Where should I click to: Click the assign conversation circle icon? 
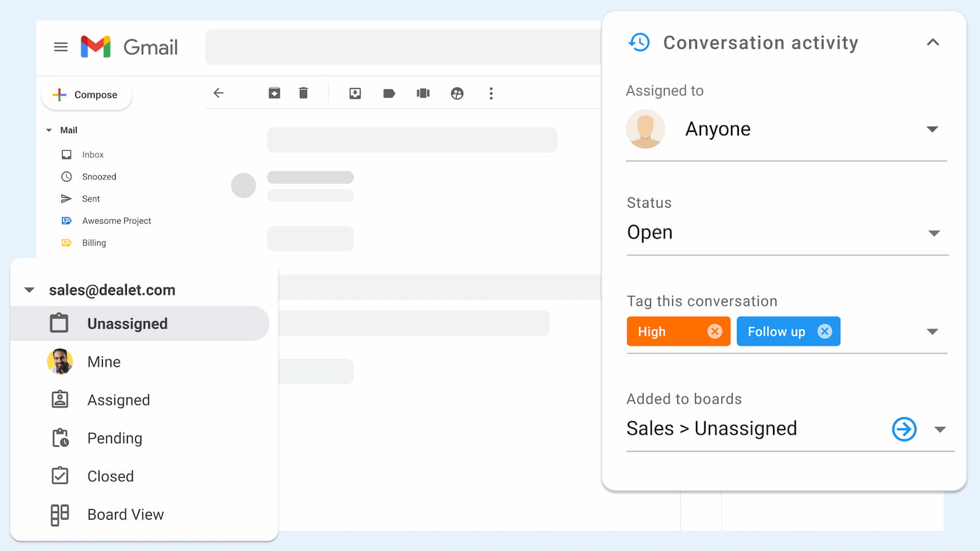tap(457, 93)
